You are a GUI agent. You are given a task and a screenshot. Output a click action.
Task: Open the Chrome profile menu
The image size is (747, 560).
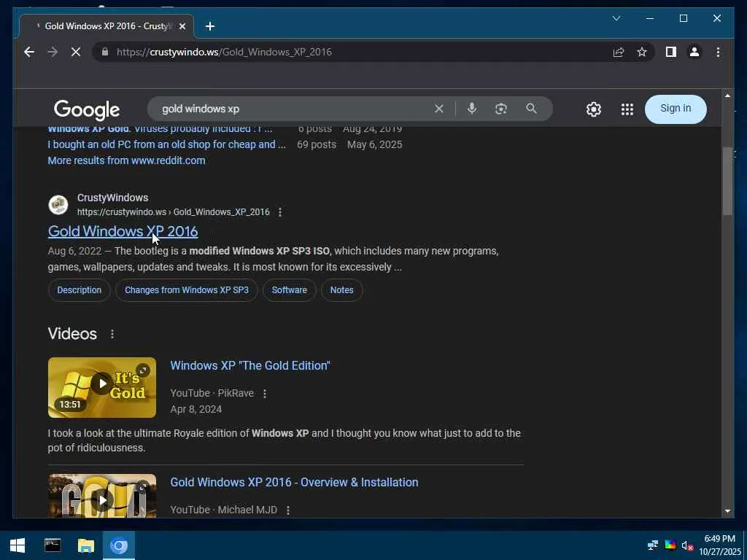[x=694, y=52]
